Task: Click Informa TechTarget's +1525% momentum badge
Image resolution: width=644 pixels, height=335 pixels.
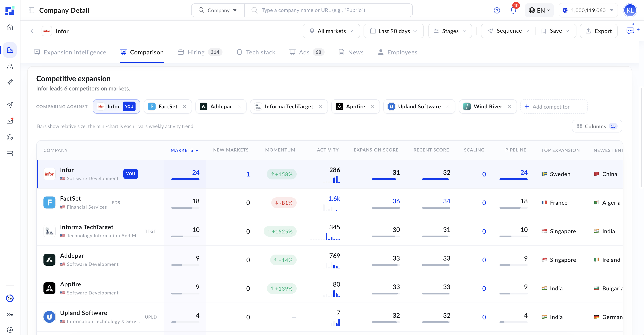Action: tap(280, 231)
